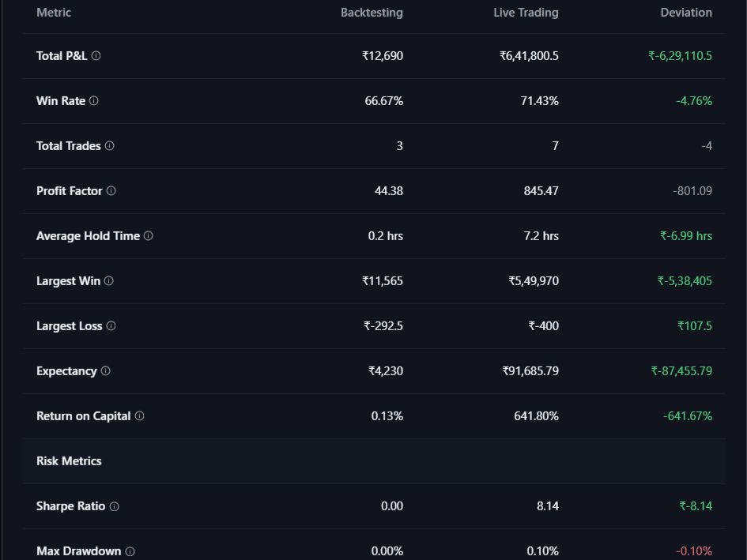
Task: Select the Risk Metrics section row
Action: coord(69,461)
